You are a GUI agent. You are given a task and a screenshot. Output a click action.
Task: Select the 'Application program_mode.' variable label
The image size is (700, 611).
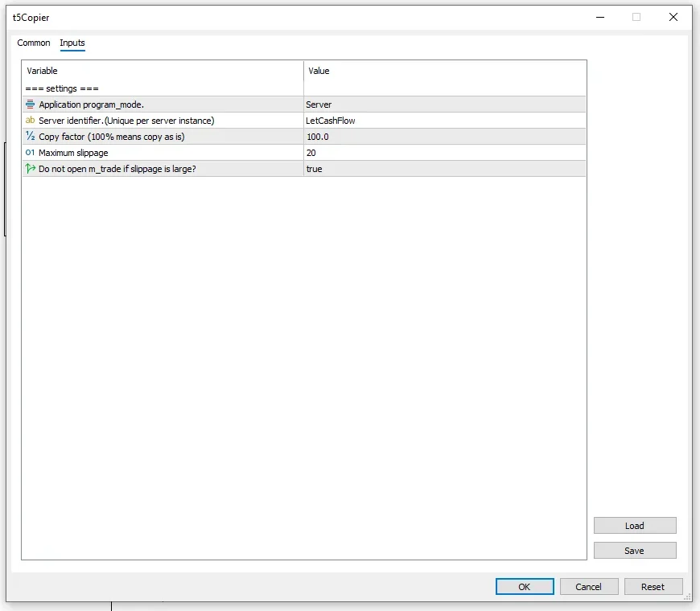coord(91,105)
